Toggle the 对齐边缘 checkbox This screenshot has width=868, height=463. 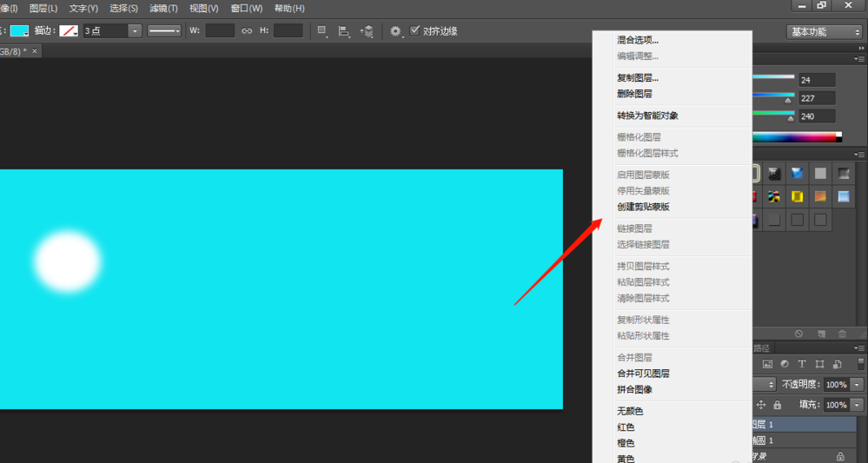[x=415, y=31]
